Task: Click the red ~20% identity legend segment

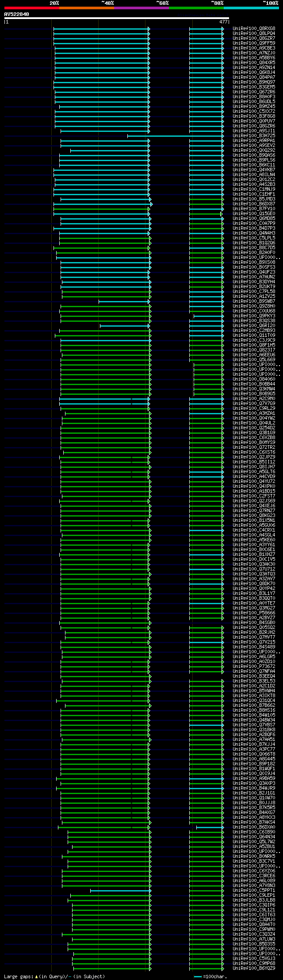Action: [31, 8]
